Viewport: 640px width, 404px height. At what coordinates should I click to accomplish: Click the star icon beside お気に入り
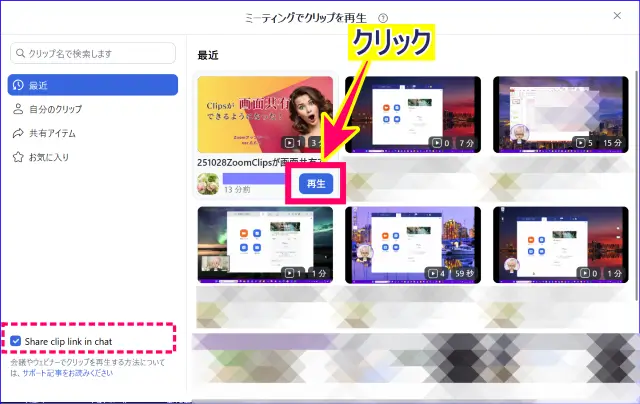[x=18, y=157]
